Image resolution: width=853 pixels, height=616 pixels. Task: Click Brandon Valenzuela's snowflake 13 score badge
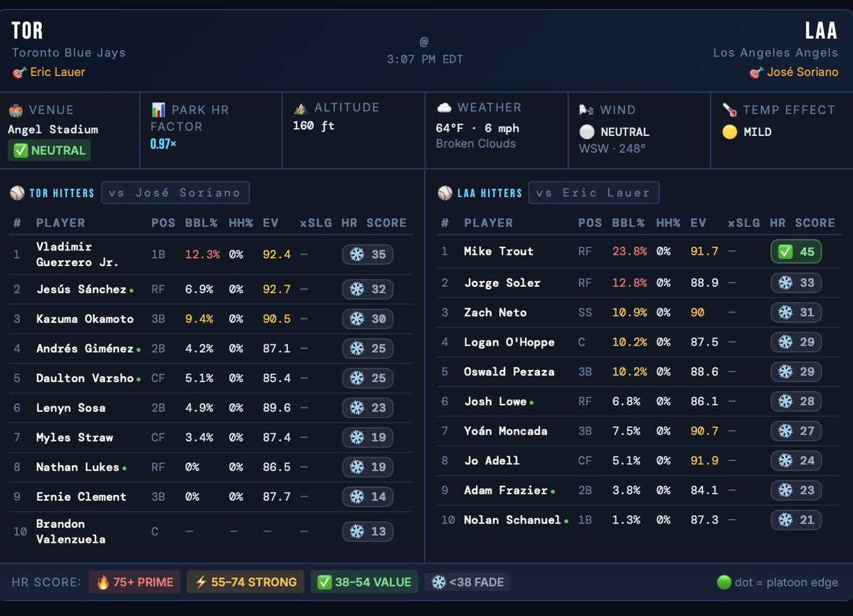point(368,532)
